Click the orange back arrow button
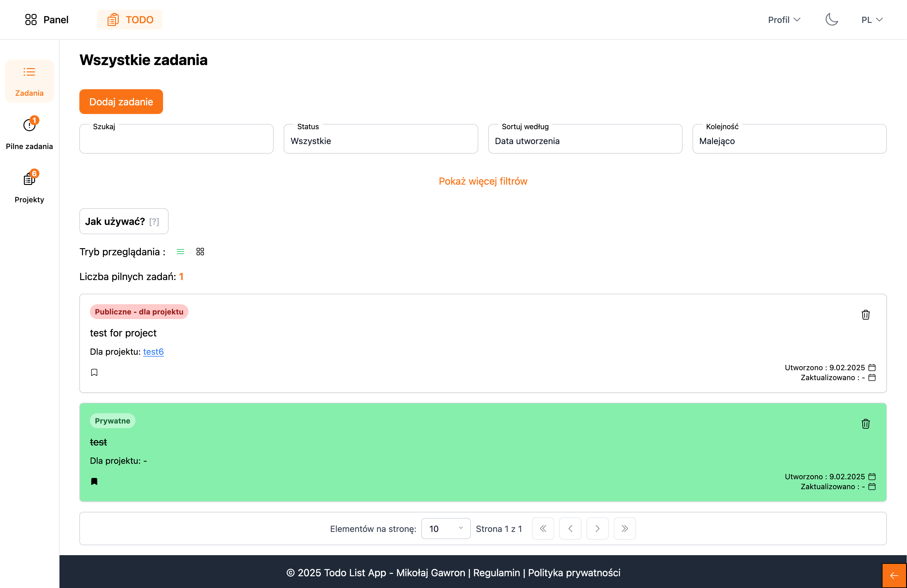 894,575
